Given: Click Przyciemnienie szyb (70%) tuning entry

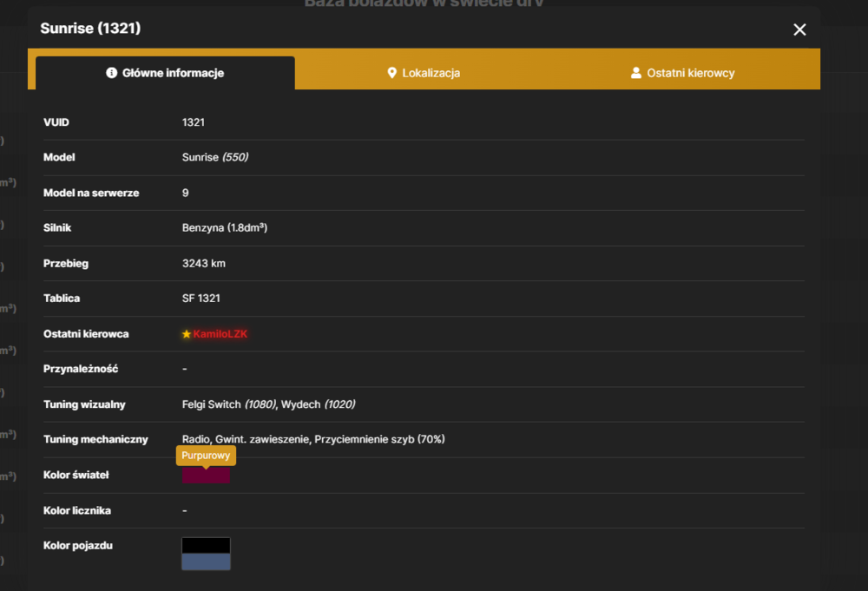Looking at the screenshot, I should [x=380, y=439].
